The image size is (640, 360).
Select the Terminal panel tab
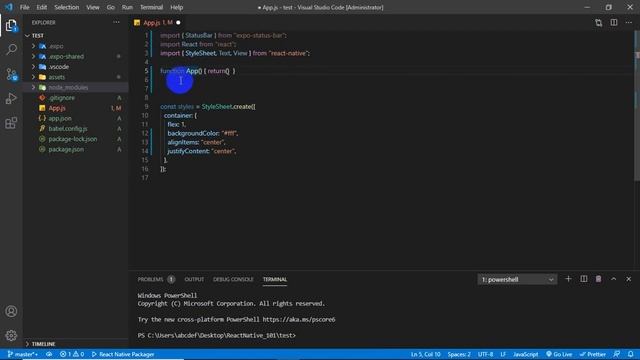[275, 280]
